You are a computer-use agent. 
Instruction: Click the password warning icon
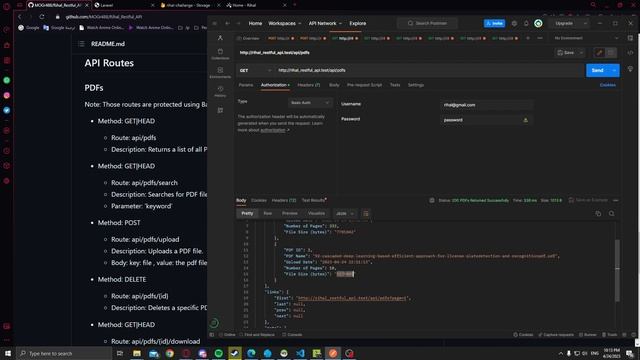[x=525, y=120]
